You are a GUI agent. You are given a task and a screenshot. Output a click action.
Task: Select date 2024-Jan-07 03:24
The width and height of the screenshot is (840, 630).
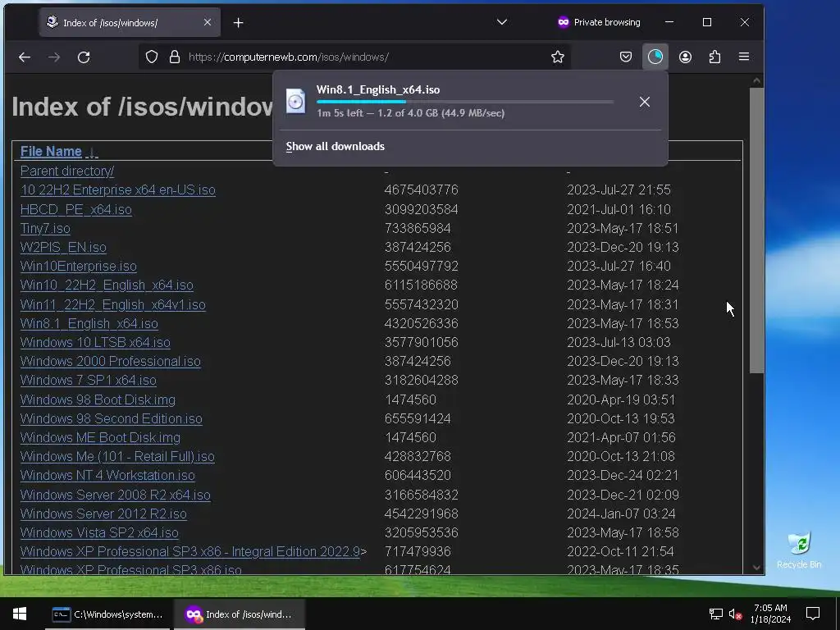pos(622,514)
